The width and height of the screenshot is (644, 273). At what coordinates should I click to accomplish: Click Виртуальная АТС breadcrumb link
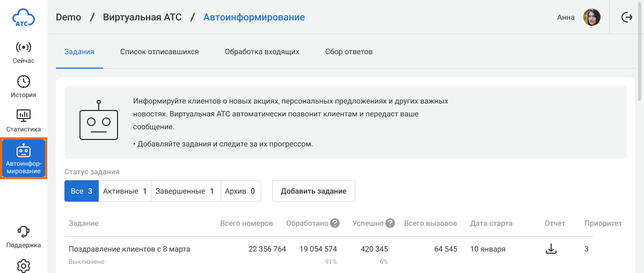point(142,17)
